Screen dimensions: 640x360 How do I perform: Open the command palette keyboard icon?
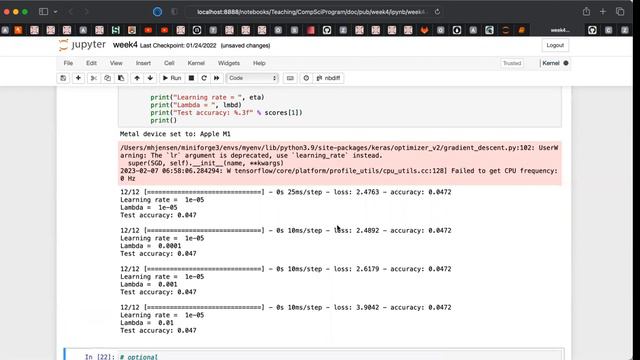290,78
